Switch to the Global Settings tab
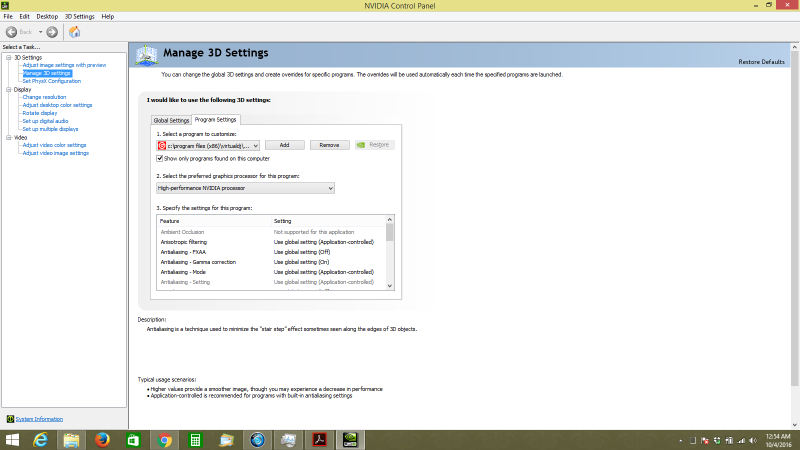 [x=171, y=120]
